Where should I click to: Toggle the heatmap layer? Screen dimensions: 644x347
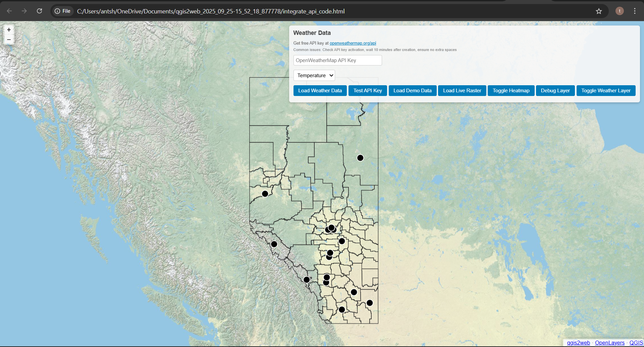pyautogui.click(x=511, y=90)
